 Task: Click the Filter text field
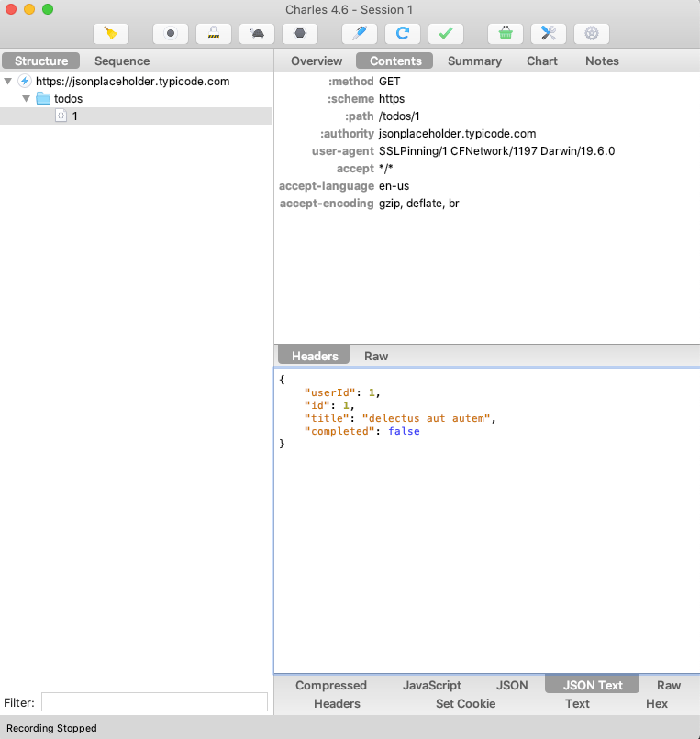(154, 702)
